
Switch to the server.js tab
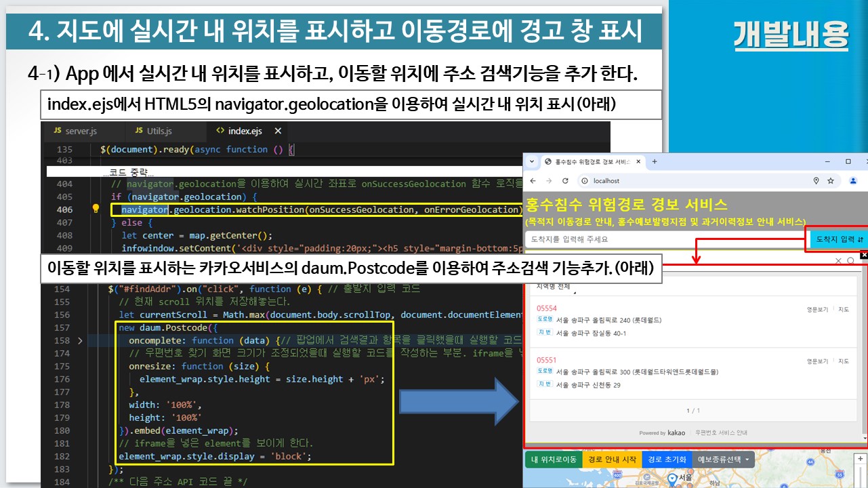pos(79,131)
